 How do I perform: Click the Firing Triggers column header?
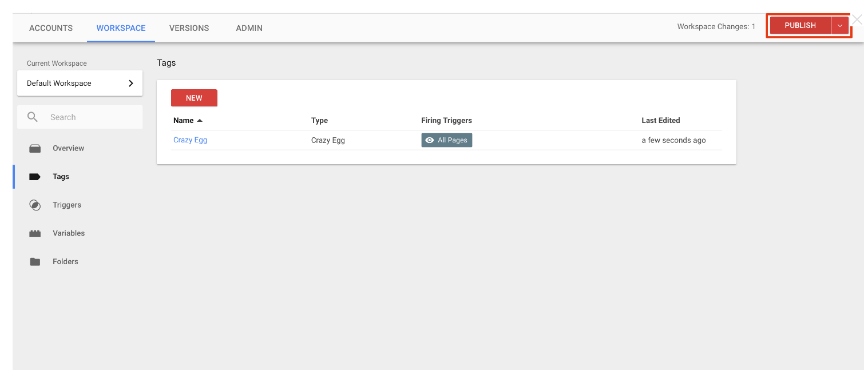tap(446, 121)
